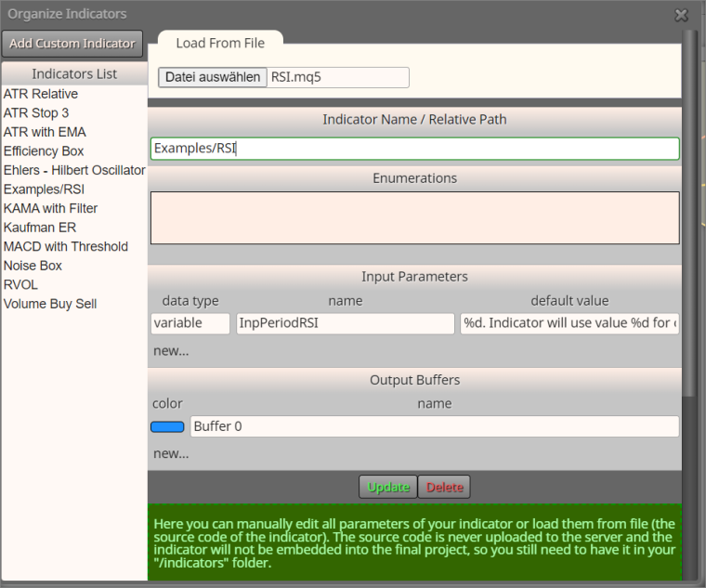Select Ehlers - Hilbert Oscillator entry
This screenshot has height=588, width=706.
click(x=74, y=170)
